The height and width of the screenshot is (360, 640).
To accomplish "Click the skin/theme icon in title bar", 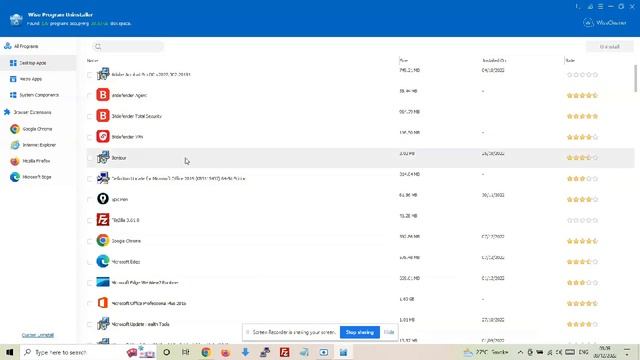I will point(590,7).
